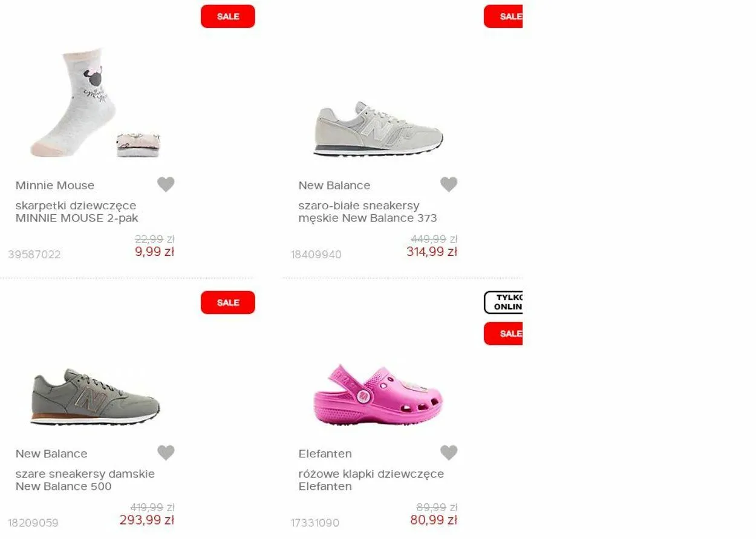The height and width of the screenshot is (539, 756).
Task: Click the Minnie Mouse brand name
Action: click(55, 185)
